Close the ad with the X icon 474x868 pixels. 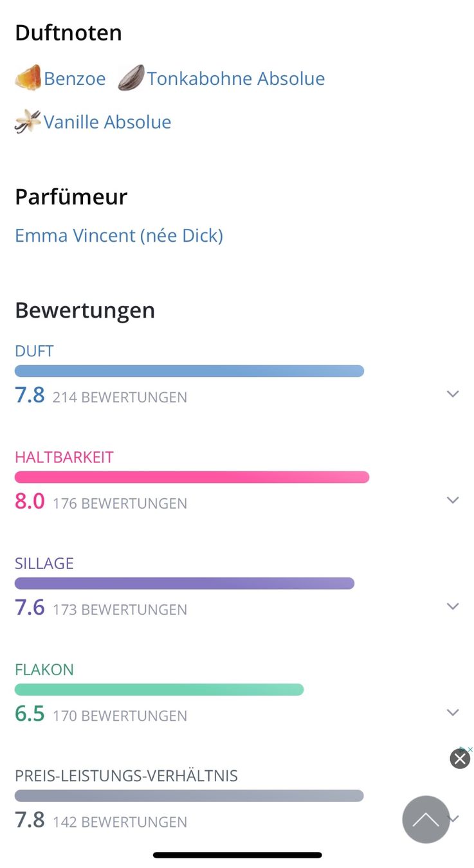(460, 759)
